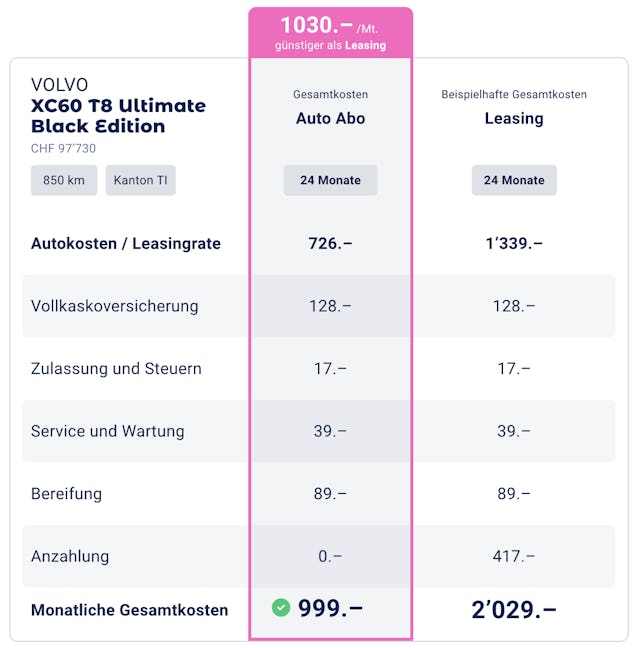Click the Anzahlung row label
Viewport: 640px width, 648px height.
click(70, 556)
